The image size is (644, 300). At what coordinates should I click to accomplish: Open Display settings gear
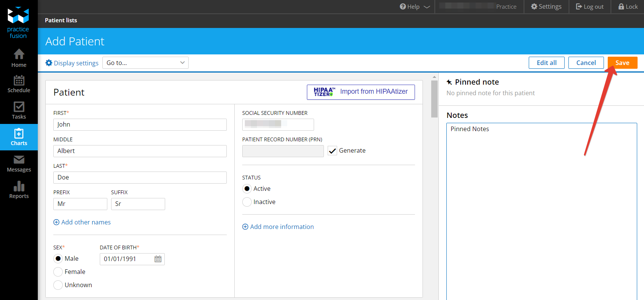pyautogui.click(x=49, y=63)
